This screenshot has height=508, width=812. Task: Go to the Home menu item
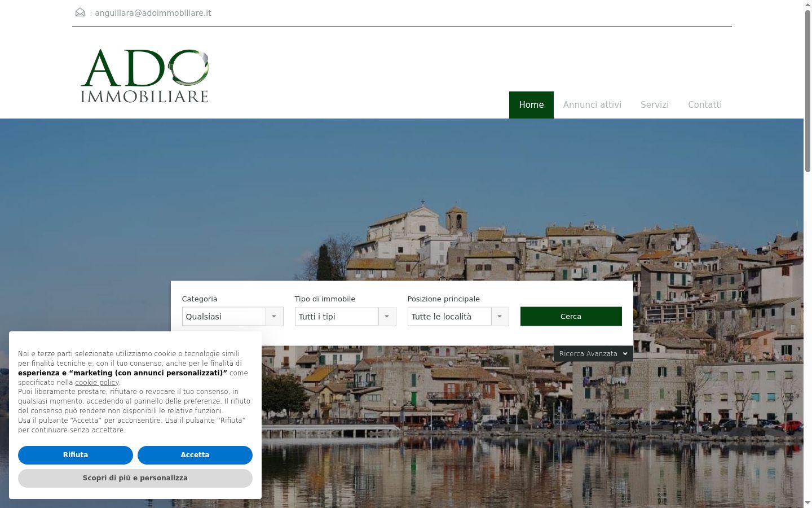coord(531,105)
